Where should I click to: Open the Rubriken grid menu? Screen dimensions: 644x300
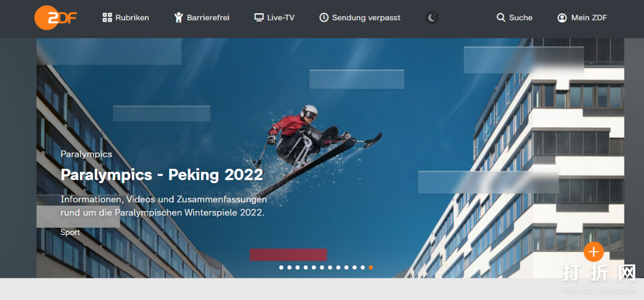[x=126, y=18]
